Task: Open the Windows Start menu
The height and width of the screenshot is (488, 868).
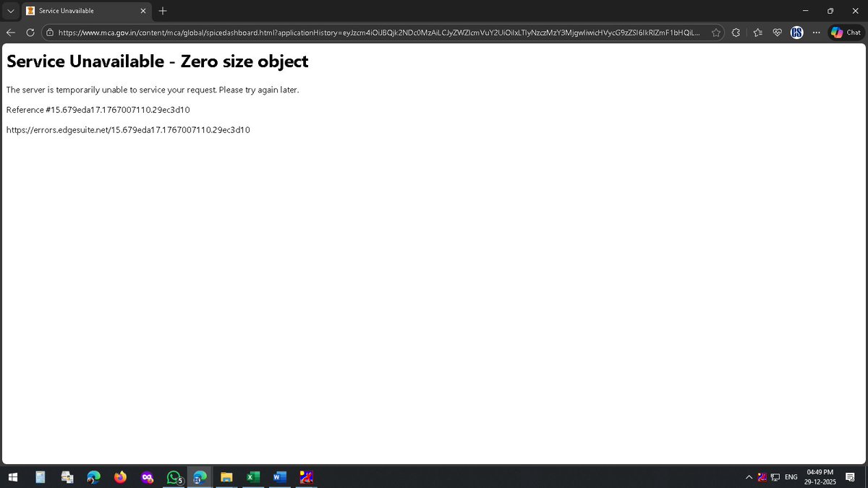Action: click(12, 477)
